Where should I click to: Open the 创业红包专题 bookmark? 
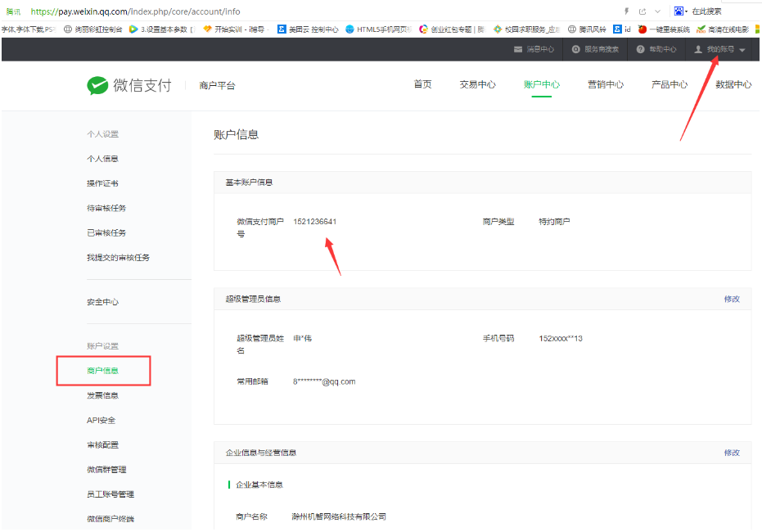tap(452, 29)
